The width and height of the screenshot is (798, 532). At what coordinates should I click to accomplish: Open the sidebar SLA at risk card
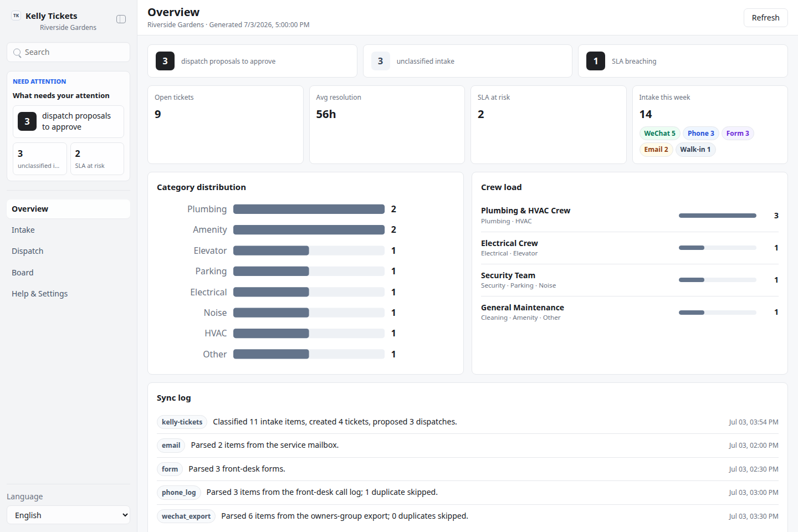coord(97,158)
